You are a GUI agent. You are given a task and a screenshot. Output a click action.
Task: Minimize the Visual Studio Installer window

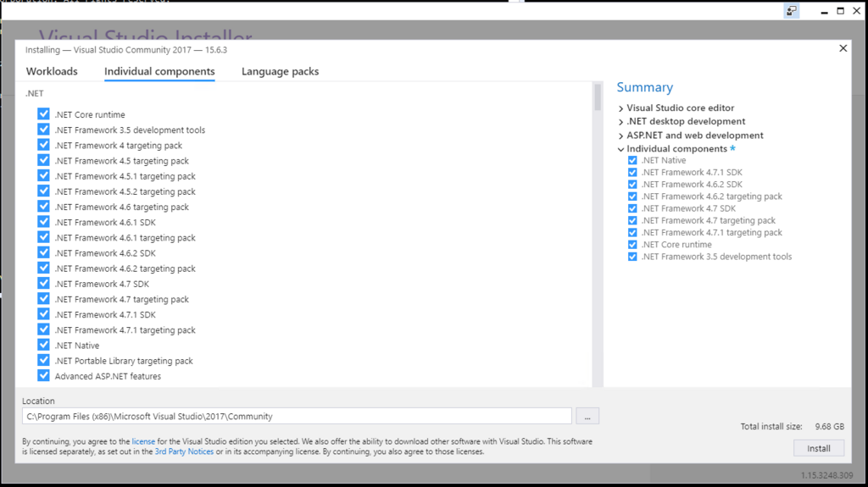[x=824, y=11]
